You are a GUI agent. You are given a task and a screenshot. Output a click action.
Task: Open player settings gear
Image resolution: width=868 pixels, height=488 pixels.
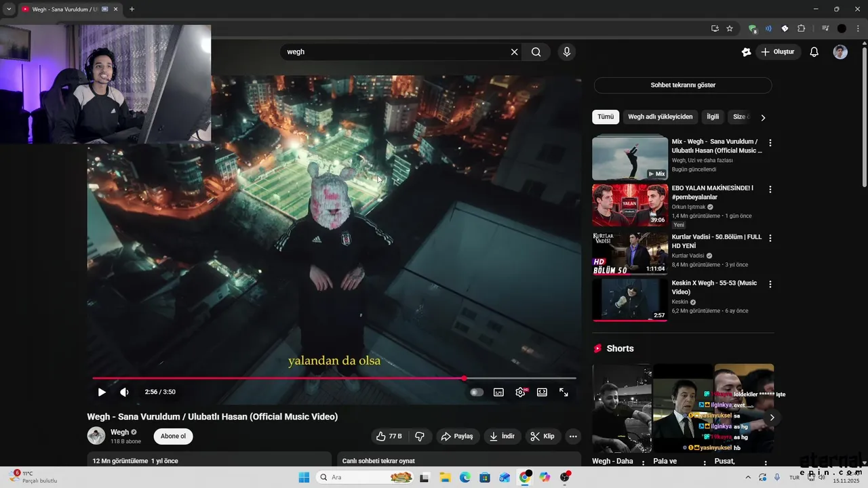(520, 392)
